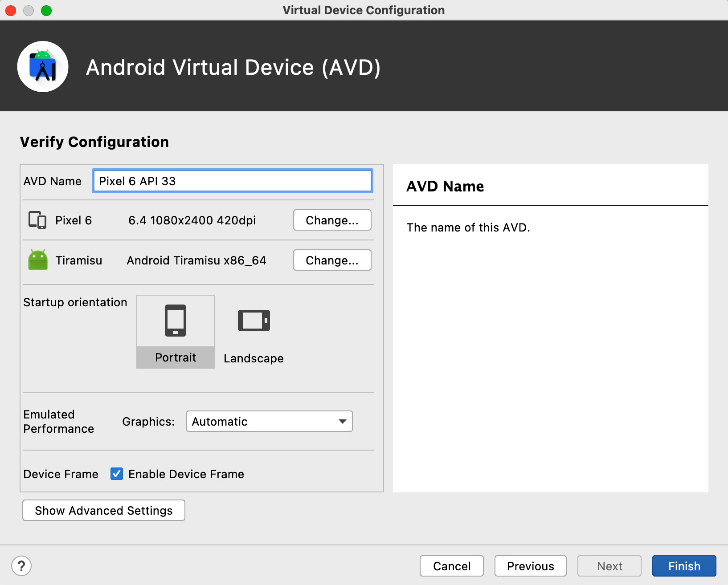Viewport: 728px width, 585px height.
Task: Click the Verify Configuration heading
Action: tap(94, 142)
